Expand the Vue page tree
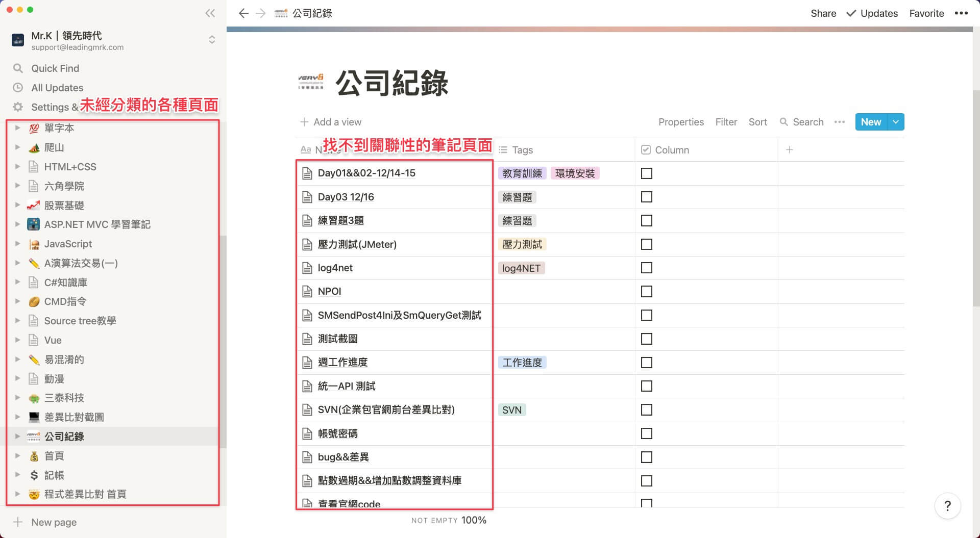Image resolution: width=980 pixels, height=538 pixels. point(17,340)
